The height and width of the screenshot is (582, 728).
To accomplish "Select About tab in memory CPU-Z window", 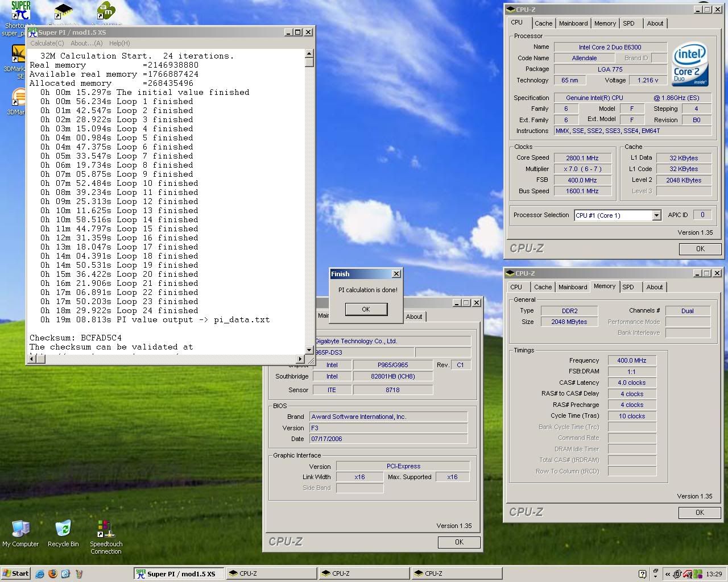I will (x=655, y=287).
